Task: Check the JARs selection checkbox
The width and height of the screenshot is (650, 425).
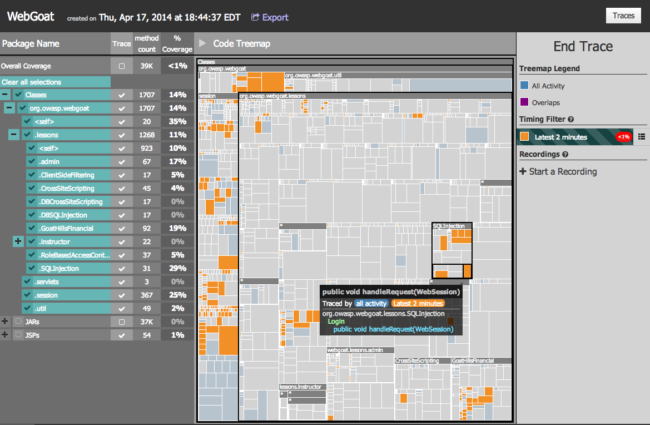Action: [18, 321]
